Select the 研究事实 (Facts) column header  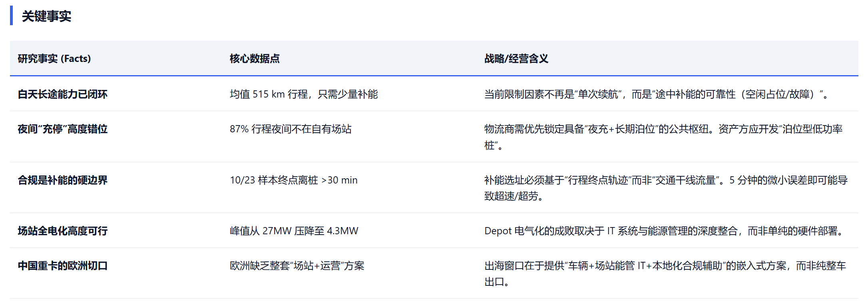tap(54, 59)
